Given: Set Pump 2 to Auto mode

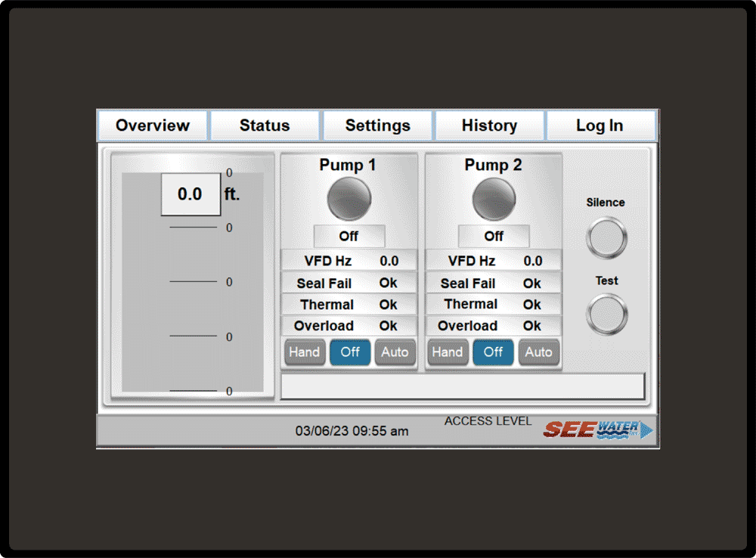Looking at the screenshot, I should 538,352.
